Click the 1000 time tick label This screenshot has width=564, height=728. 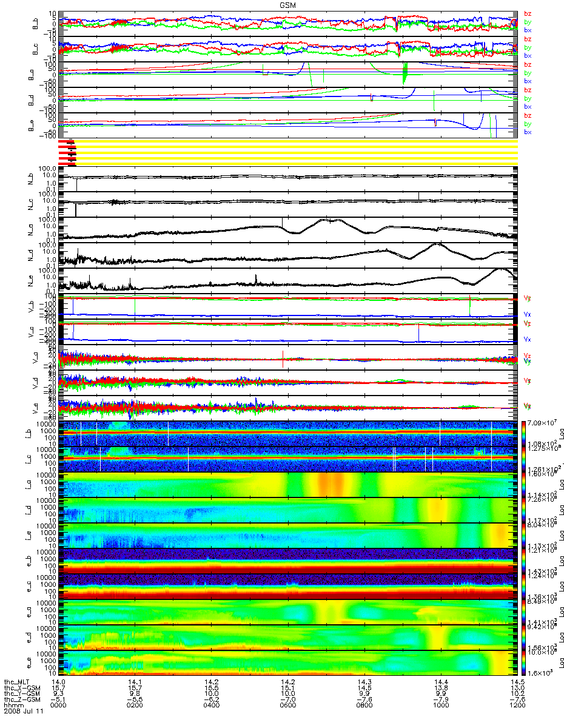pyautogui.click(x=440, y=704)
